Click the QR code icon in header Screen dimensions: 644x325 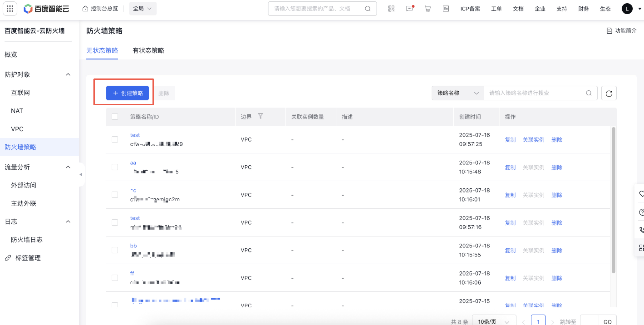(391, 9)
